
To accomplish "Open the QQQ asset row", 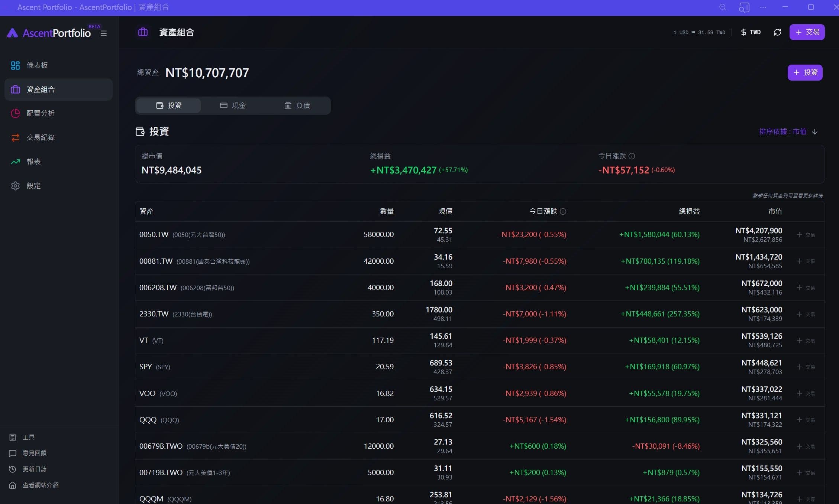I will [480, 420].
